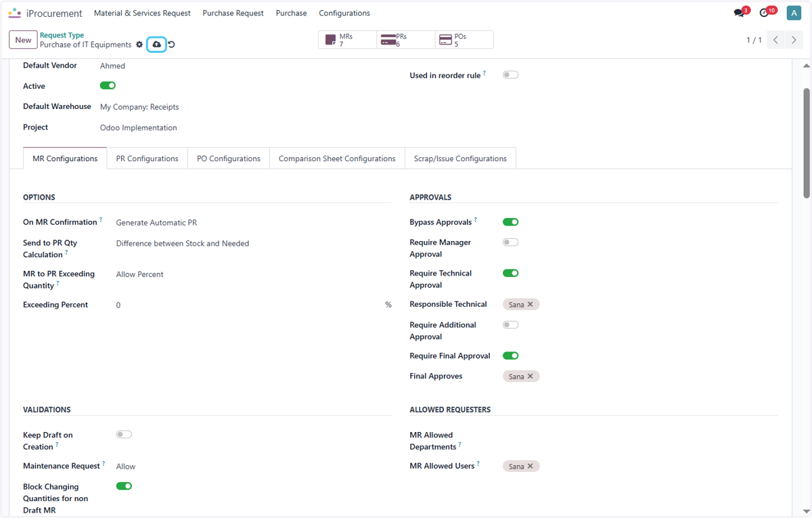The width and height of the screenshot is (812, 518).
Task: Show help tooltip for Maintenance Request
Action: coord(104,464)
